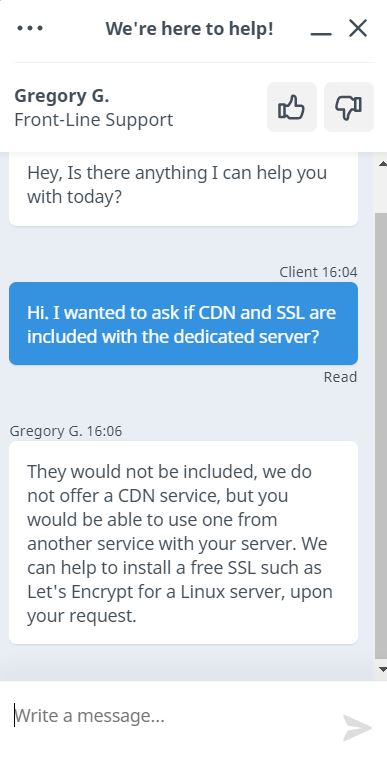Click the 'Client 16:04' timestamp

pyautogui.click(x=319, y=272)
